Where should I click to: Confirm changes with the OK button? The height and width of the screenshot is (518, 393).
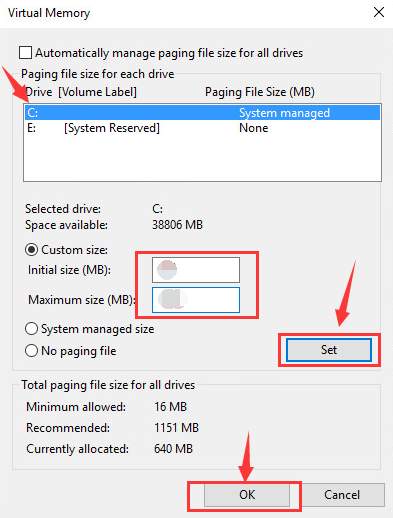[x=247, y=495]
